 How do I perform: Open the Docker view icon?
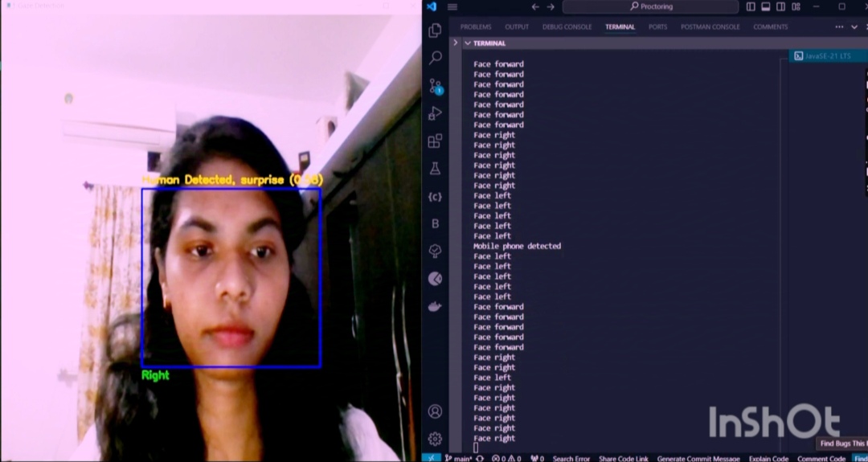(435, 307)
